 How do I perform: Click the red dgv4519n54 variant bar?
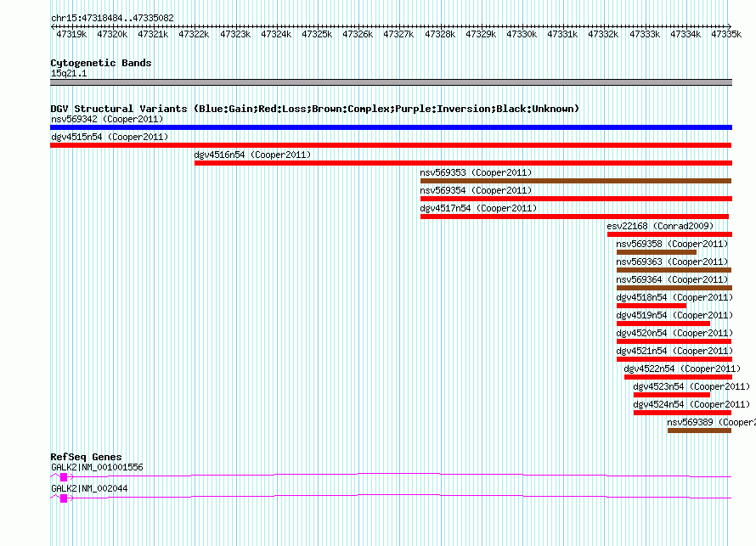pos(663,324)
